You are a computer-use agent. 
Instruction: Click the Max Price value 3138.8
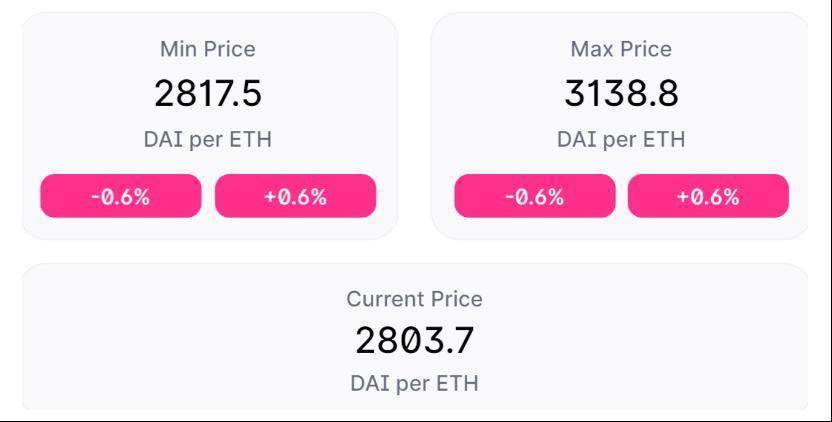click(621, 93)
